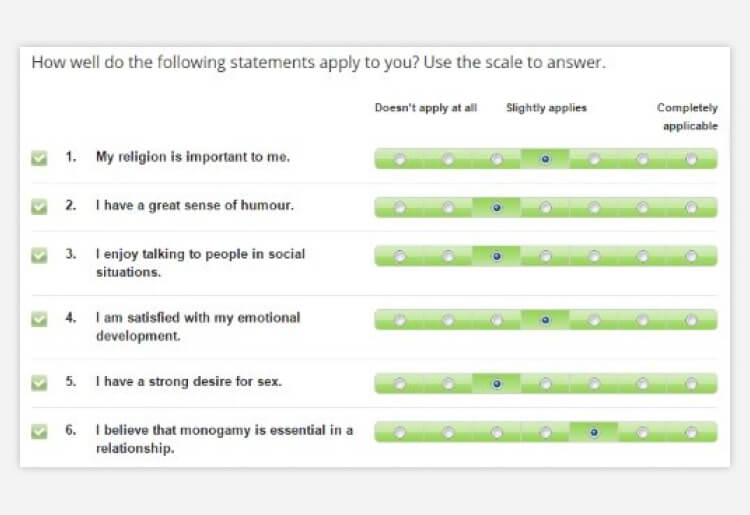This screenshot has height=515, width=750.
Task: Select last radio for sense of humour row
Action: click(691, 208)
